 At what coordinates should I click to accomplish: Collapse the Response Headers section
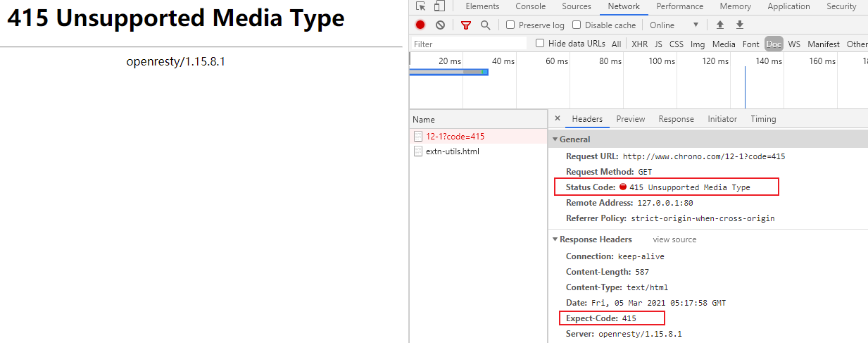pos(555,239)
